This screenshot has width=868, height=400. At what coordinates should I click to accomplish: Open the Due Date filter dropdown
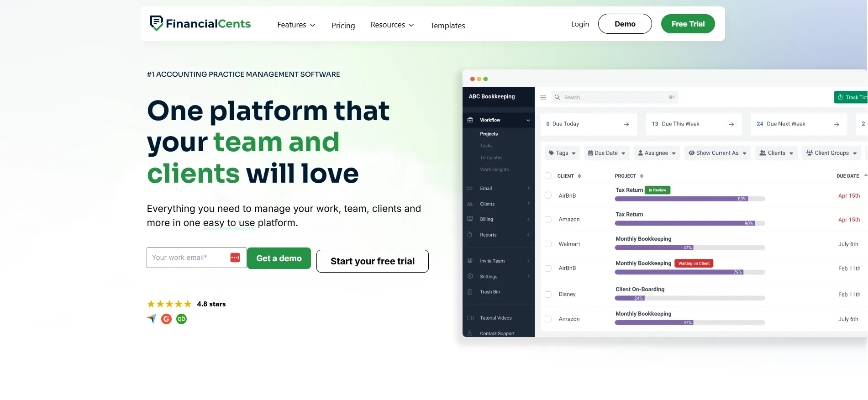point(606,153)
